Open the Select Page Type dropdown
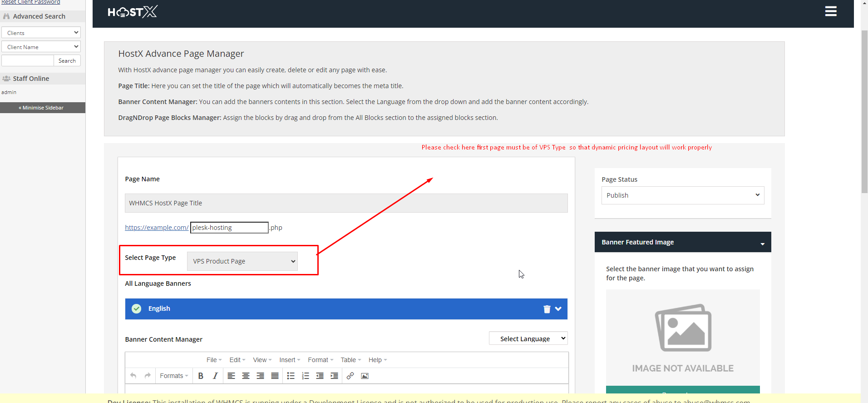This screenshot has width=868, height=403. pyautogui.click(x=242, y=261)
